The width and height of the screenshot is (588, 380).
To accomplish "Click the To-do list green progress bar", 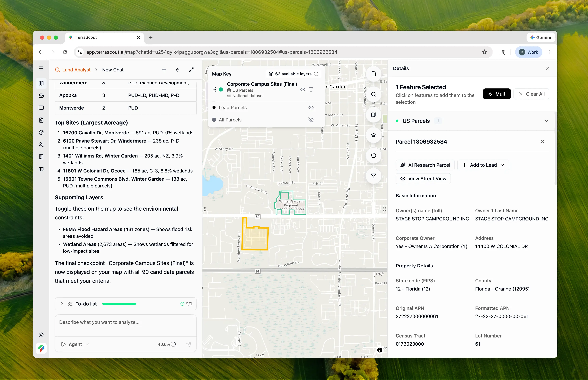I will 119,304.
